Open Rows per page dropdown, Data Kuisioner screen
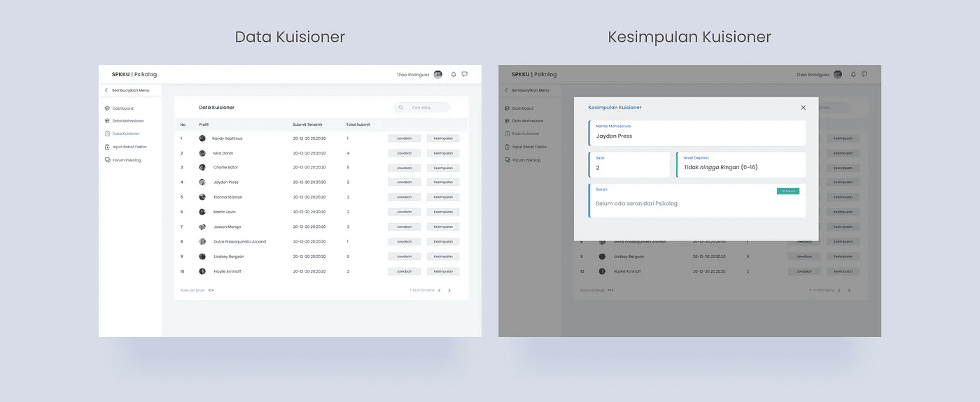Viewport: 980px width, 402px height. tap(211, 290)
